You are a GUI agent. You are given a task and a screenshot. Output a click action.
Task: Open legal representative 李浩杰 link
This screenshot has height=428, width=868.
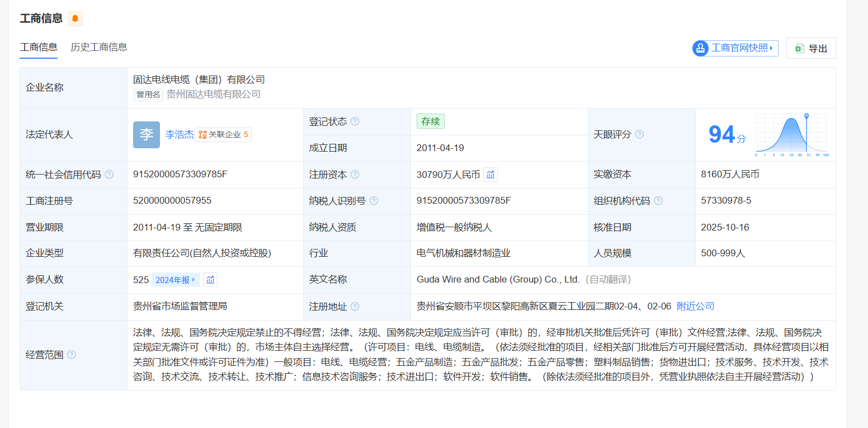(x=180, y=134)
